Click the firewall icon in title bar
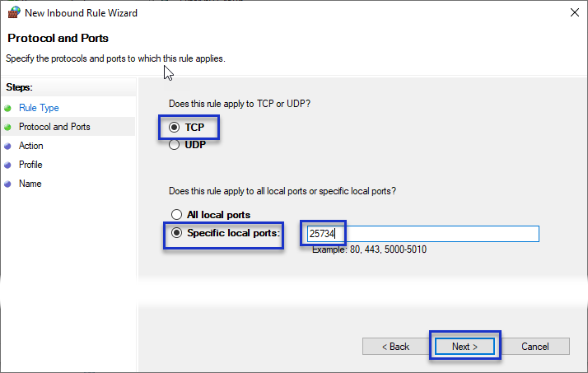The width and height of the screenshot is (588, 373). [x=13, y=13]
